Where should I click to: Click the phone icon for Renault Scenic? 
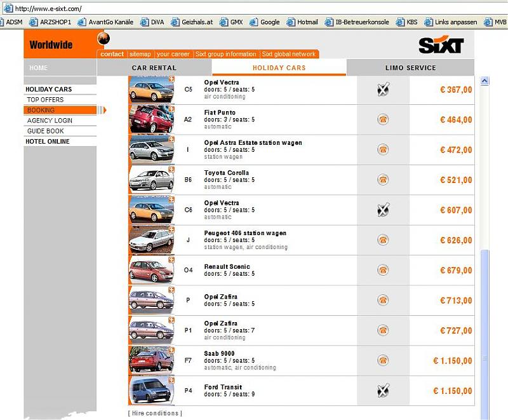pyautogui.click(x=383, y=270)
